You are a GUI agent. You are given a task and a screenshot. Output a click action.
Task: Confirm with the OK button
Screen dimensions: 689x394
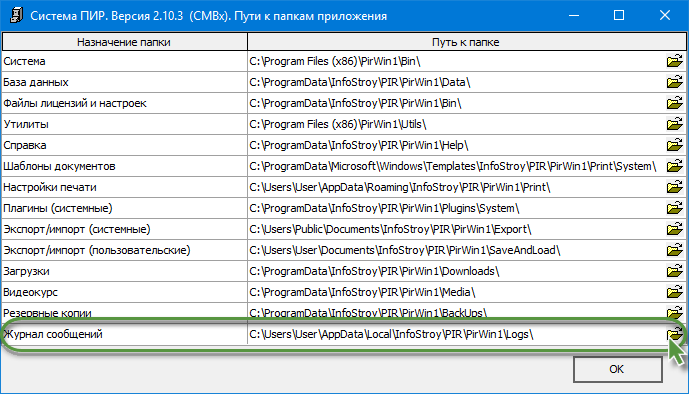[x=617, y=369]
